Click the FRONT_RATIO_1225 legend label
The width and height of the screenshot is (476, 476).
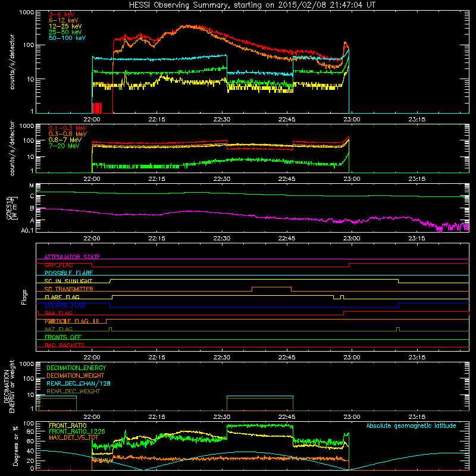point(77,431)
